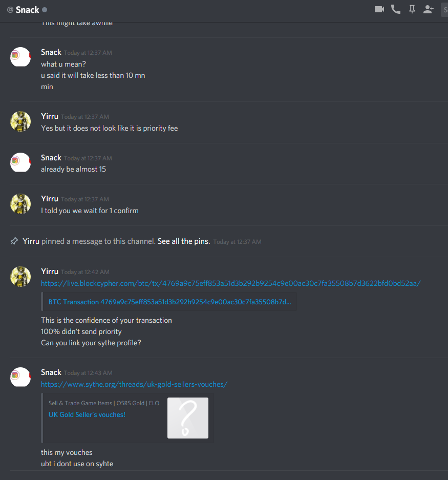Click Yirru's avatar on the '1 confirm' message
This screenshot has height=480, width=448.
point(20,203)
